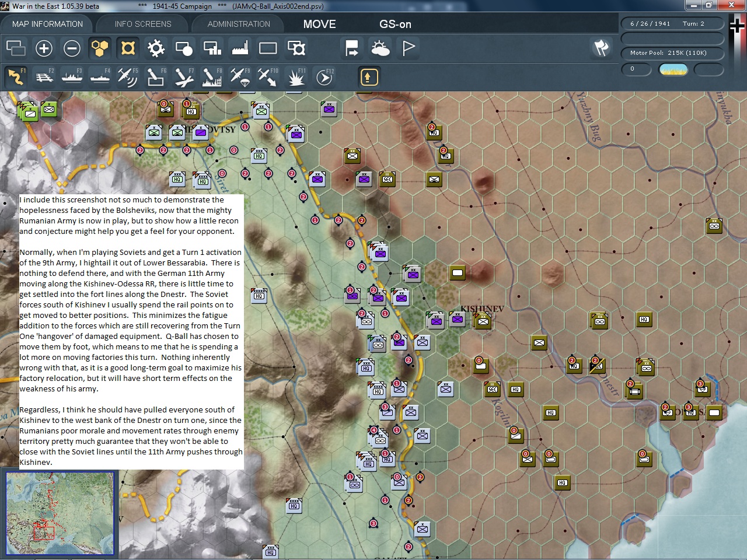Select the F3 naval transport mode
This screenshot has height=560, width=747.
coord(72,76)
